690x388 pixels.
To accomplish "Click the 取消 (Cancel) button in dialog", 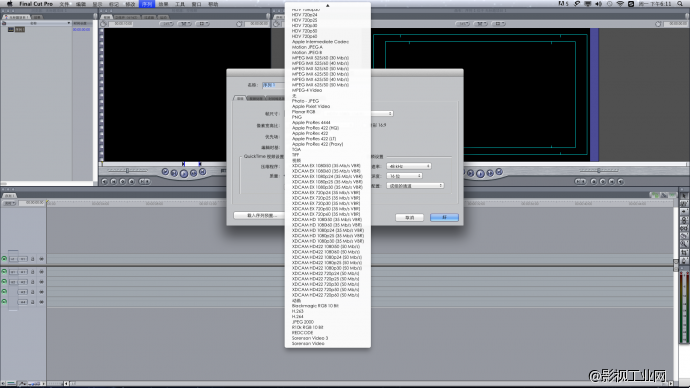I will [x=410, y=217].
